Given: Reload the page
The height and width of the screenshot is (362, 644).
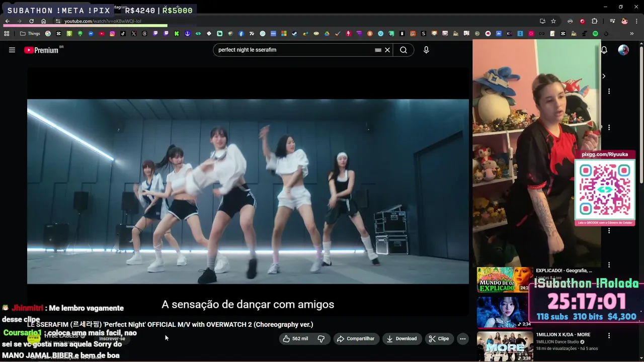Looking at the screenshot, I should click(x=31, y=21).
